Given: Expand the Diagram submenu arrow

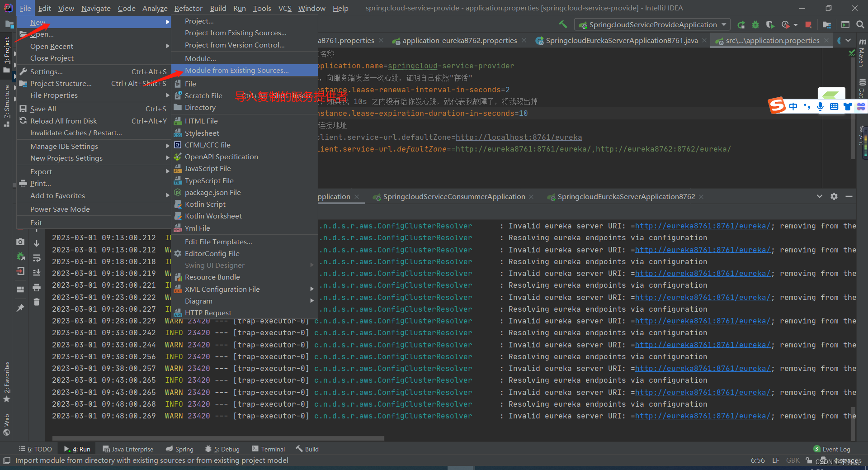Looking at the screenshot, I should pyautogui.click(x=311, y=301).
